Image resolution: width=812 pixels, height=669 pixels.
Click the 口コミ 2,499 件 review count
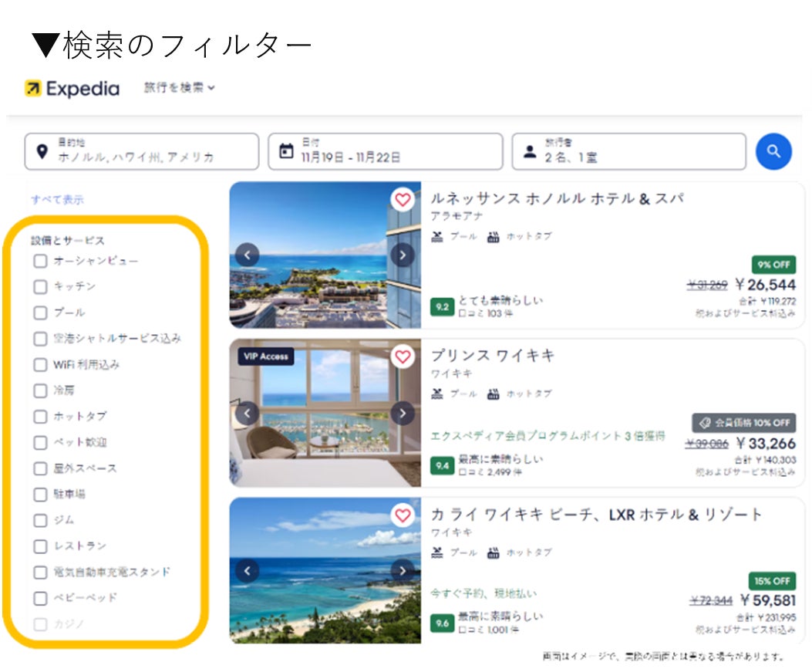pyautogui.click(x=490, y=472)
